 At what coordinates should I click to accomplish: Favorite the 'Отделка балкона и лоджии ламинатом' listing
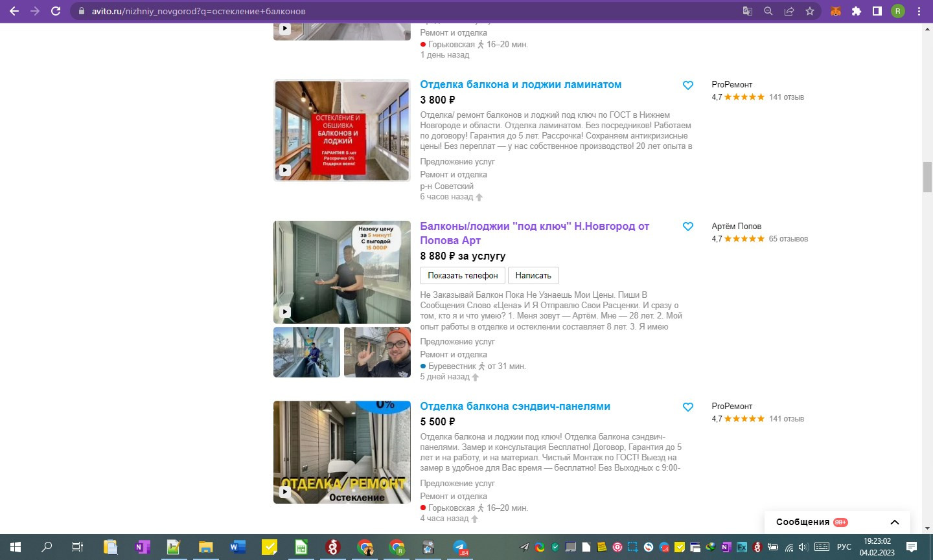(688, 85)
